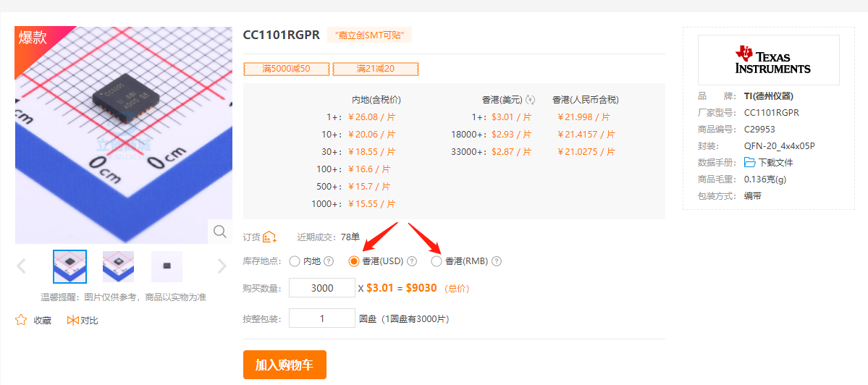The height and width of the screenshot is (385, 868).
Task: Click the next thumbnail arrow
Action: [222, 266]
